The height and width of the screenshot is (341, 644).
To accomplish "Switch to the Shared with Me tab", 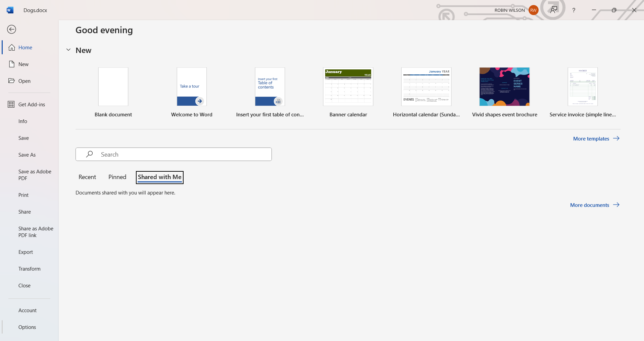I will (x=159, y=177).
